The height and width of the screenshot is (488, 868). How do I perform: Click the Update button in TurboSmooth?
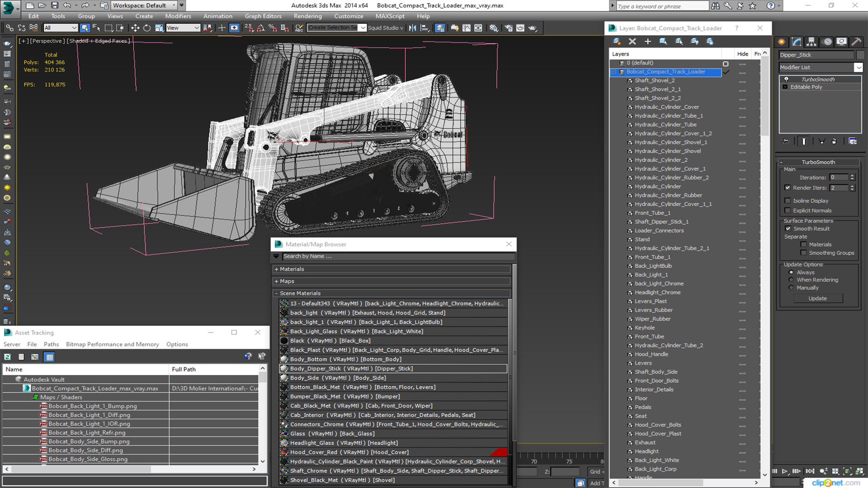817,299
